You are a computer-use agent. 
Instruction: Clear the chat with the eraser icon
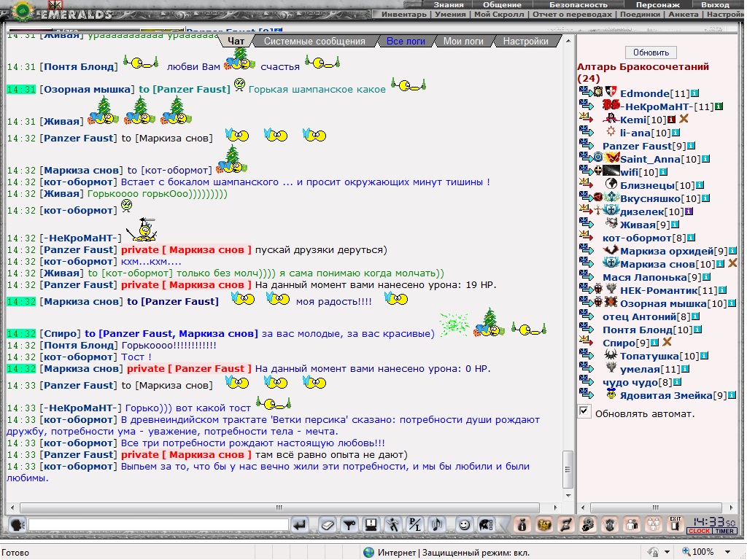(328, 525)
